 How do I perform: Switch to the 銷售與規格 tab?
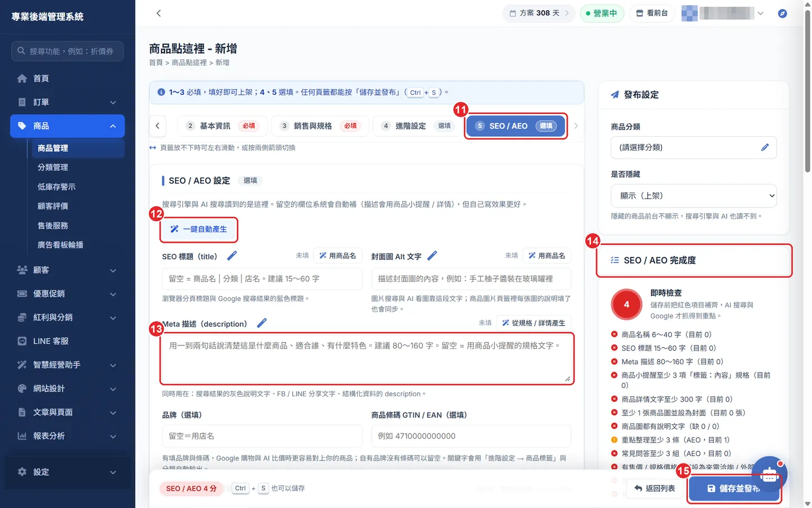point(320,126)
